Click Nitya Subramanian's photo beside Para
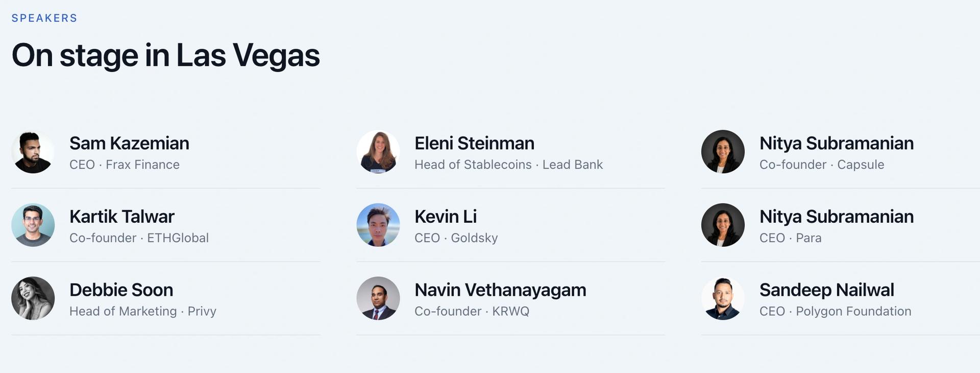Screen dimensions: 980x373 [x=723, y=225]
